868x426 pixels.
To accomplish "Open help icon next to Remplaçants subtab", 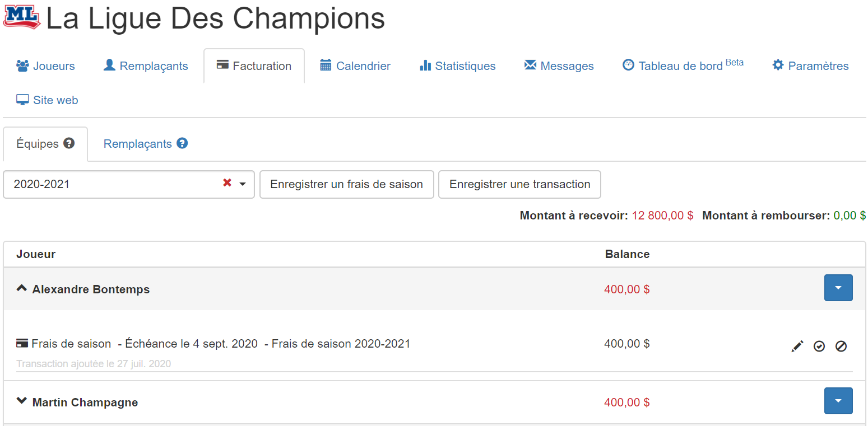I will pyautogui.click(x=182, y=143).
